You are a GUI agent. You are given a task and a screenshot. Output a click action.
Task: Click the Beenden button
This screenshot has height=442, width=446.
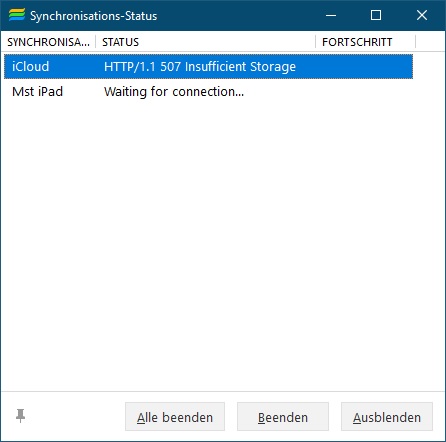click(283, 417)
